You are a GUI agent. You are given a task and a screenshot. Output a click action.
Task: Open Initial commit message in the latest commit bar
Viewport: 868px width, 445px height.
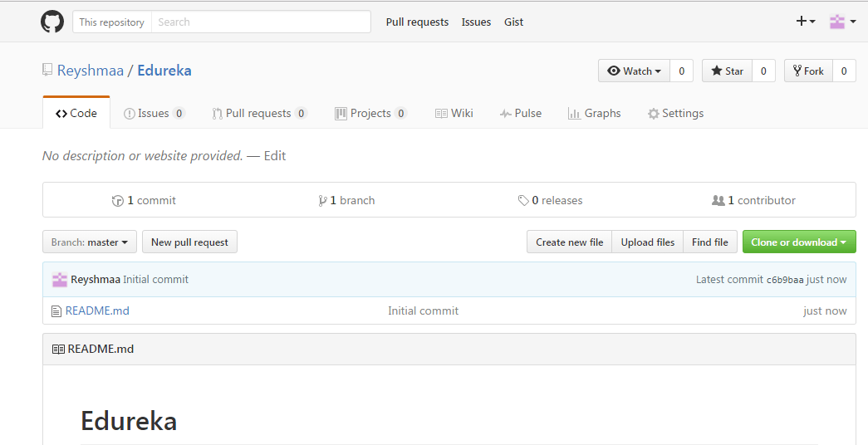(155, 280)
